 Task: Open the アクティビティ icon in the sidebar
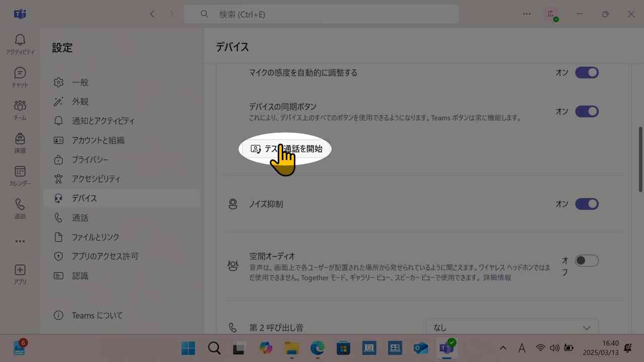click(x=20, y=43)
